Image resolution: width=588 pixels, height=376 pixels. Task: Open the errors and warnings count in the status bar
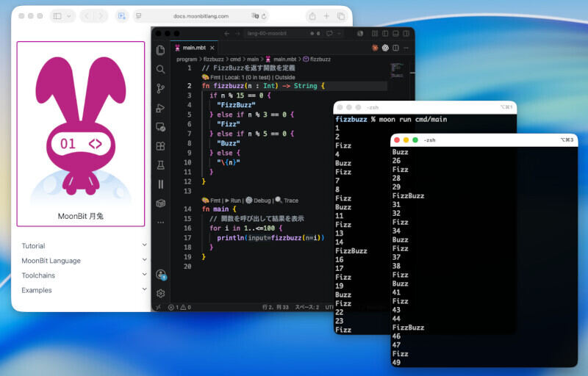179,307
